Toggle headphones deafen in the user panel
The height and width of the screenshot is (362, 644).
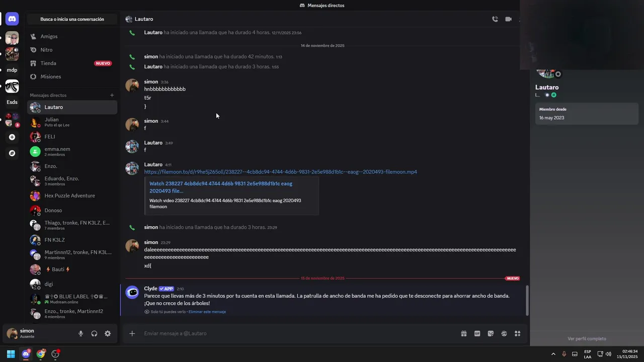tap(94, 333)
